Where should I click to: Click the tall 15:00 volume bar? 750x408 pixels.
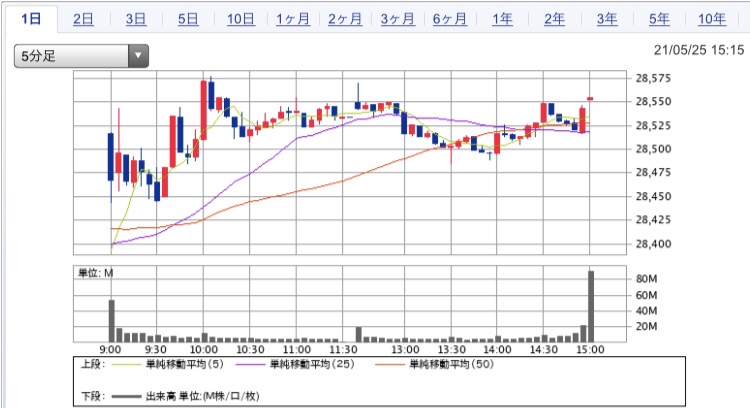click(591, 307)
